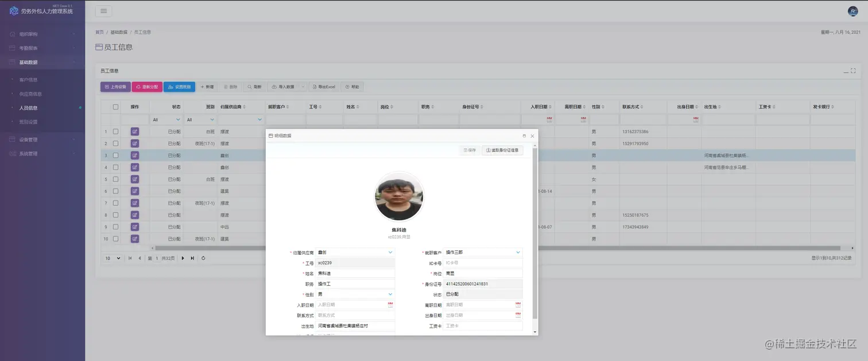868x361 pixels.
Task: Go to first page of grid
Action: pos(130,258)
